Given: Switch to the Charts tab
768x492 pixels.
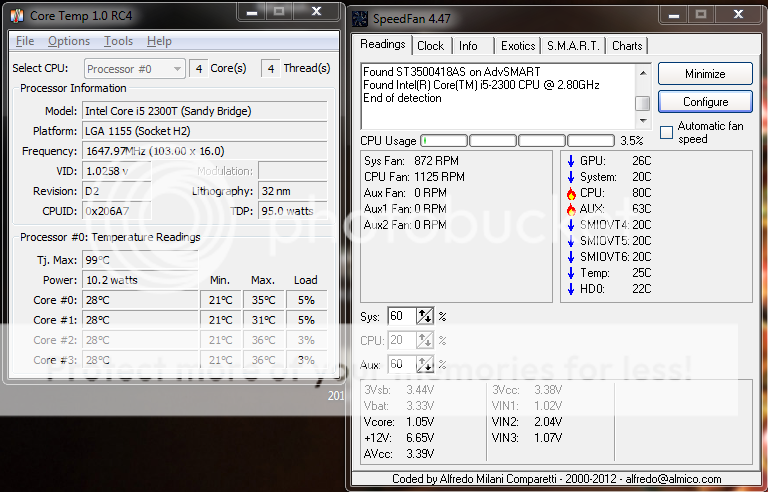Looking at the screenshot, I should (627, 46).
